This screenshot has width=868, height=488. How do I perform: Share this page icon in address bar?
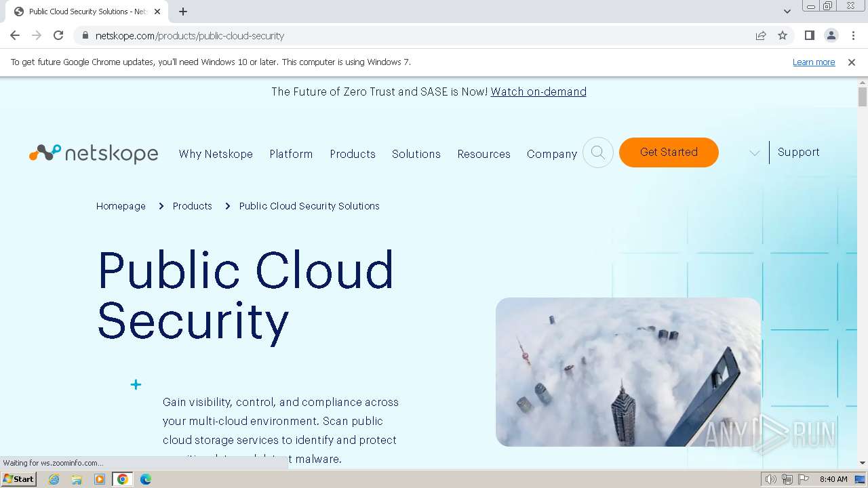[761, 35]
